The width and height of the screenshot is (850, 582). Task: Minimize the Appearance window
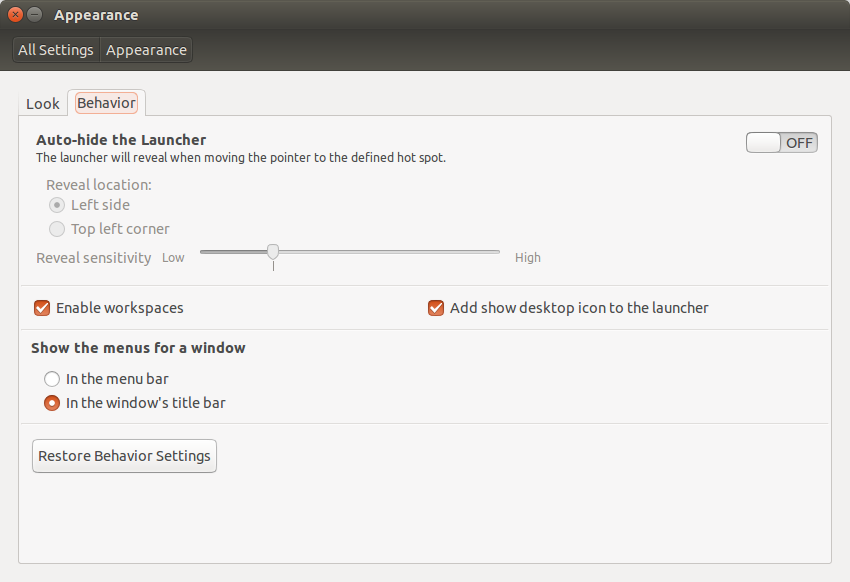[35, 15]
